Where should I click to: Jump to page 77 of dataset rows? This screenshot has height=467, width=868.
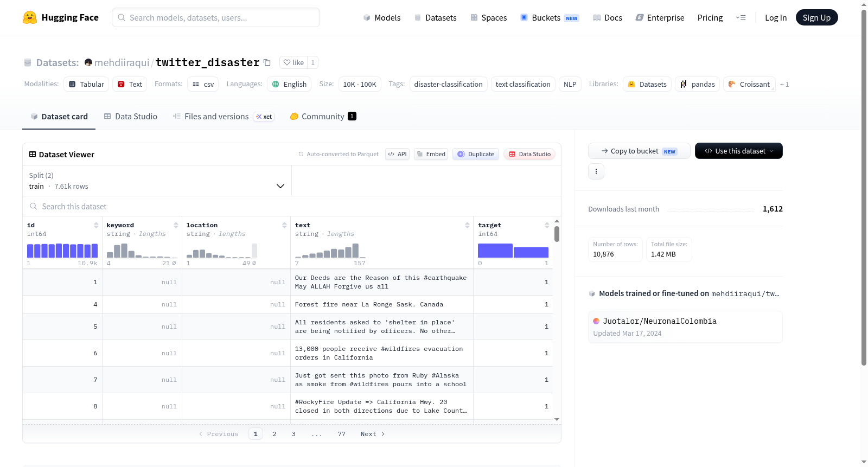pyautogui.click(x=341, y=434)
